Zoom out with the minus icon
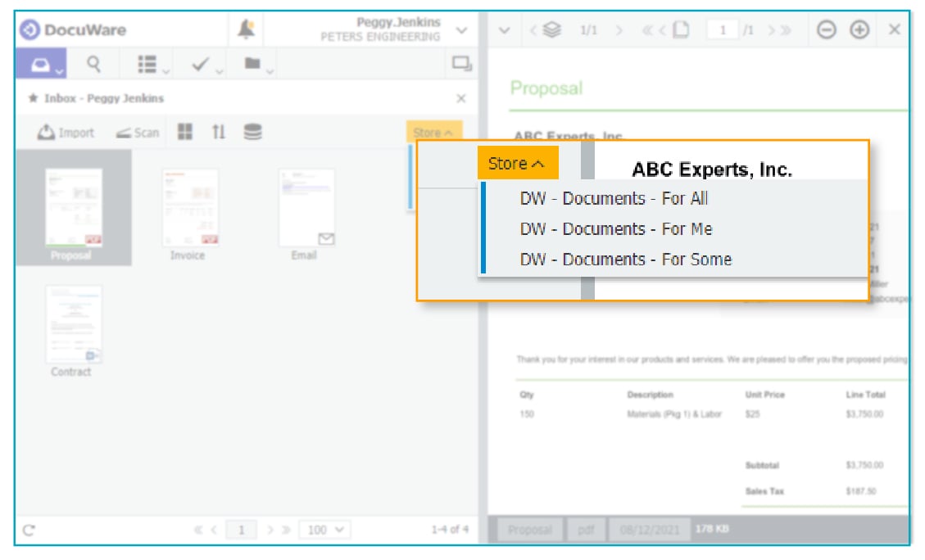Image resolution: width=925 pixels, height=560 pixels. pos(827,30)
